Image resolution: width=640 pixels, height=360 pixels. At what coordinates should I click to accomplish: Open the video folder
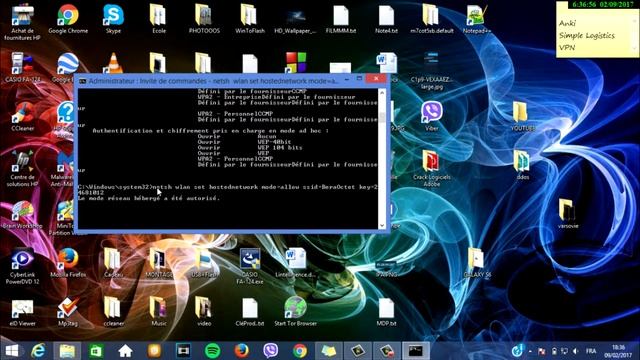[x=204, y=311]
